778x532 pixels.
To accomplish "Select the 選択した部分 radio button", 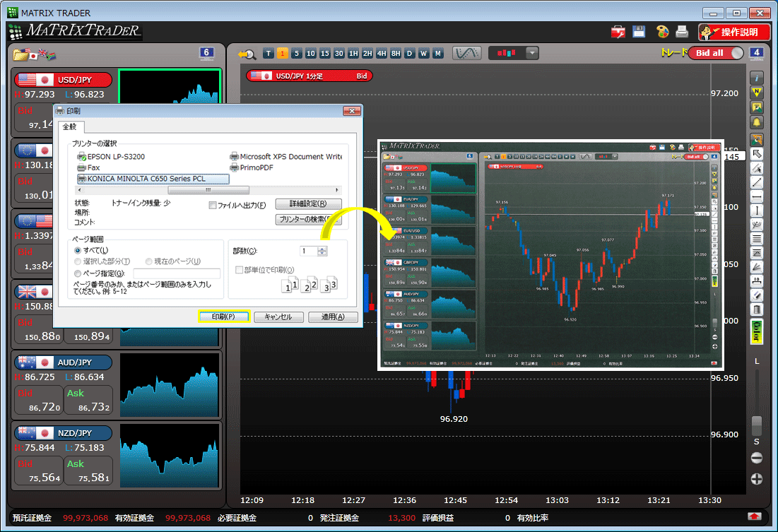I will [x=78, y=261].
